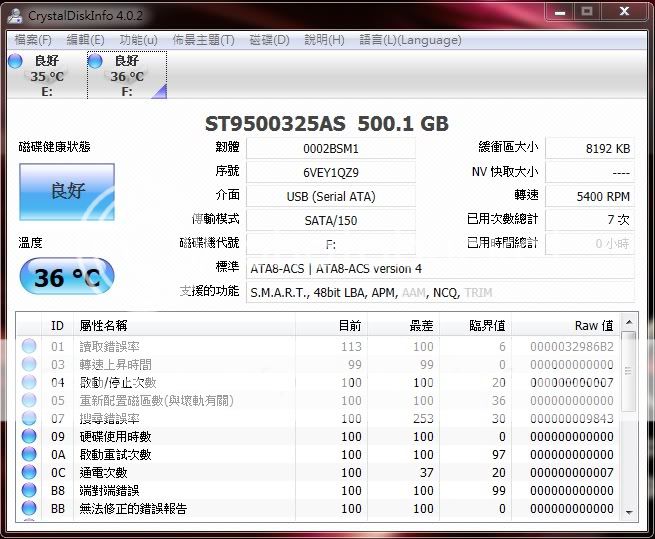Click the ID column header
The height and width of the screenshot is (539, 655).
57,325
